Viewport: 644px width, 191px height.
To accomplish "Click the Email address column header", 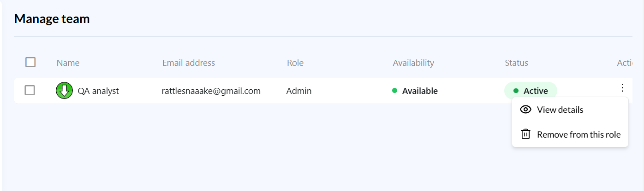I will pyautogui.click(x=188, y=63).
